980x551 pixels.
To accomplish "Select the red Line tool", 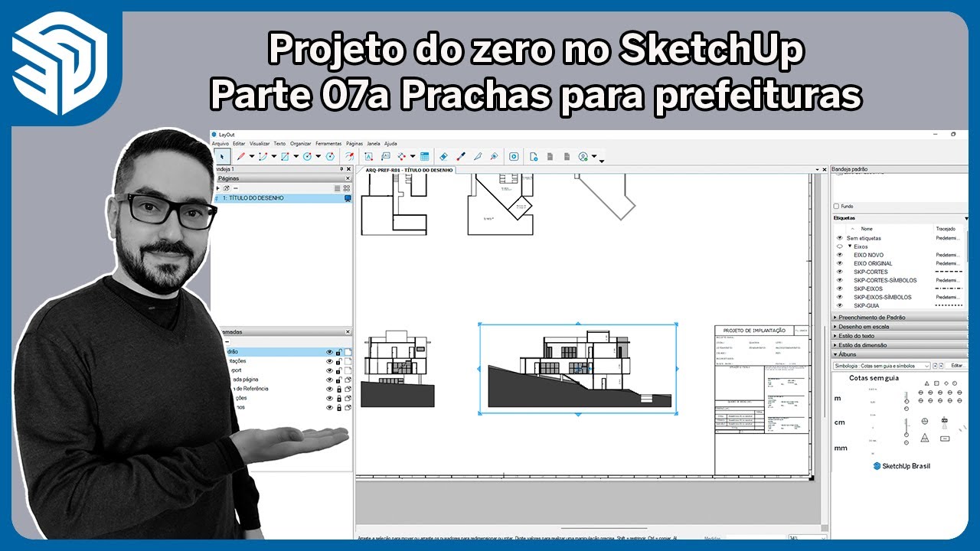I will pos(240,156).
